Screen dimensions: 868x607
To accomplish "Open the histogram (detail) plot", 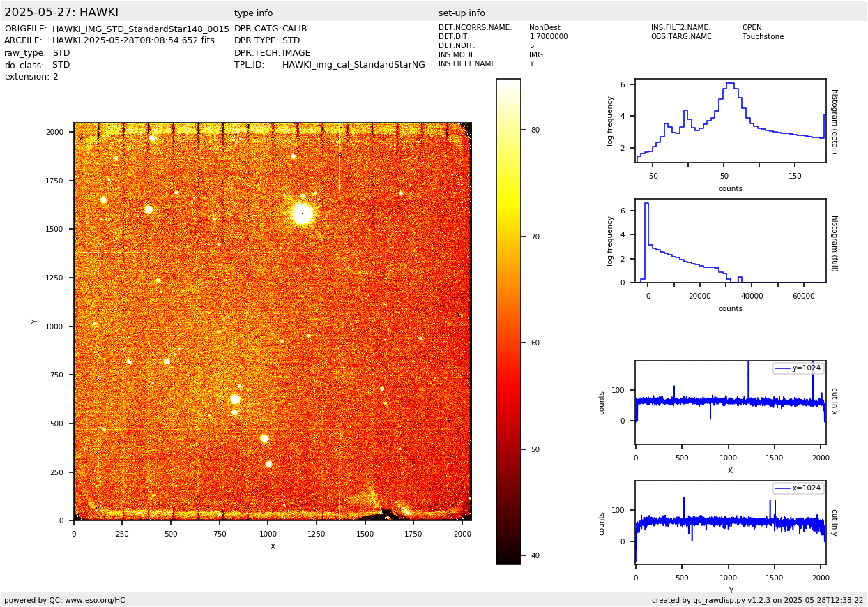I will 730,121.
